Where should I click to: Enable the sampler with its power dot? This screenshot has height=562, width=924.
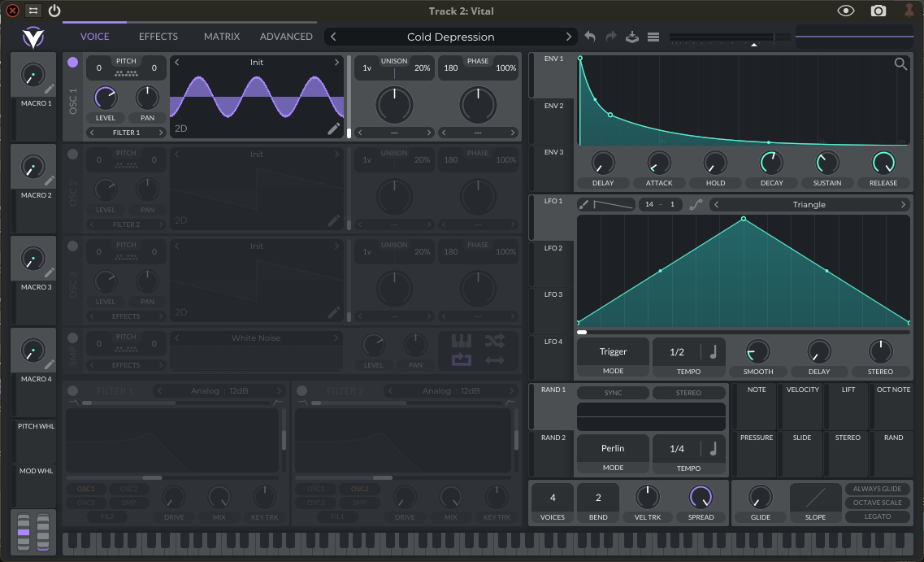point(72,338)
